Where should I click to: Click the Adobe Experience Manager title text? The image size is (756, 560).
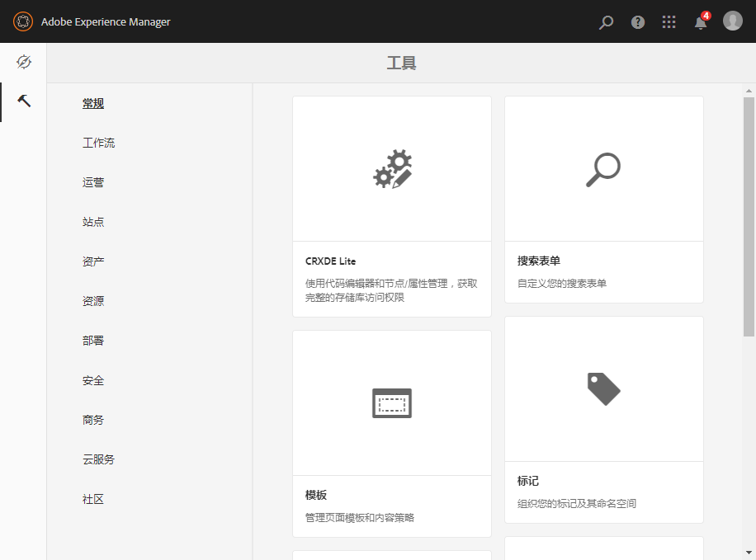(x=106, y=21)
